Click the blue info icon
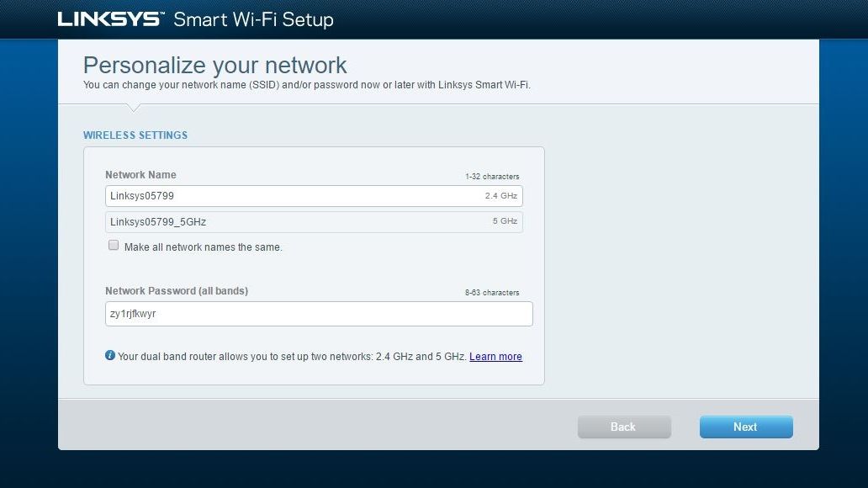The height and width of the screenshot is (488, 868). [x=110, y=356]
